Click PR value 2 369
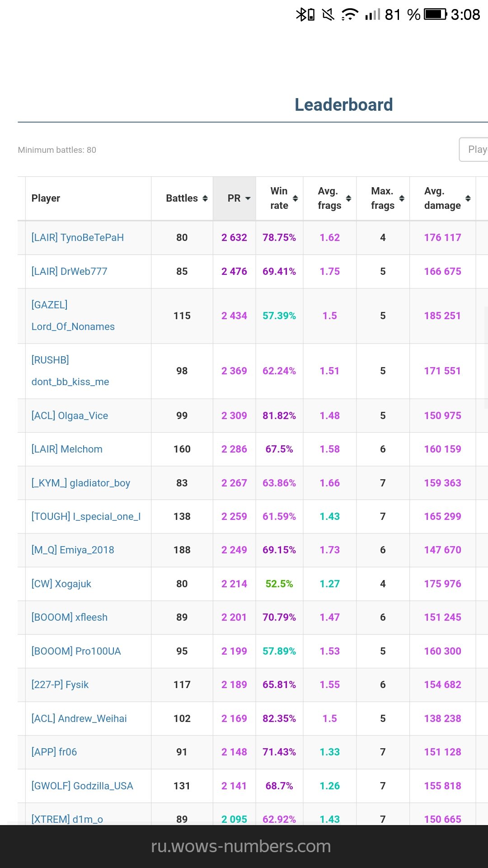Image resolution: width=488 pixels, height=868 pixels. point(235,371)
